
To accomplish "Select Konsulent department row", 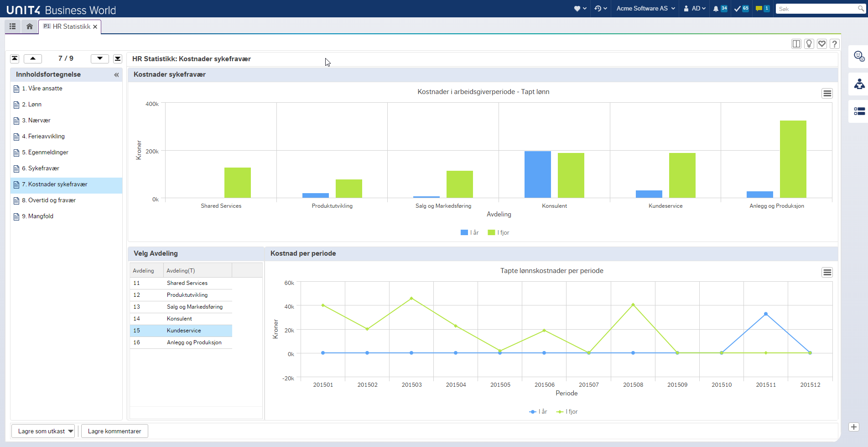I will 181,319.
